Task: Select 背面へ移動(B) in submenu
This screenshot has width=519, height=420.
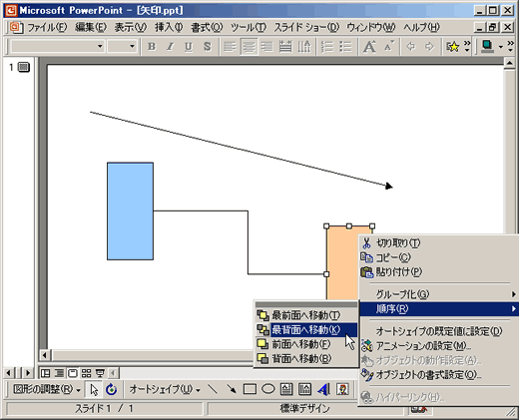Action: 306,359
